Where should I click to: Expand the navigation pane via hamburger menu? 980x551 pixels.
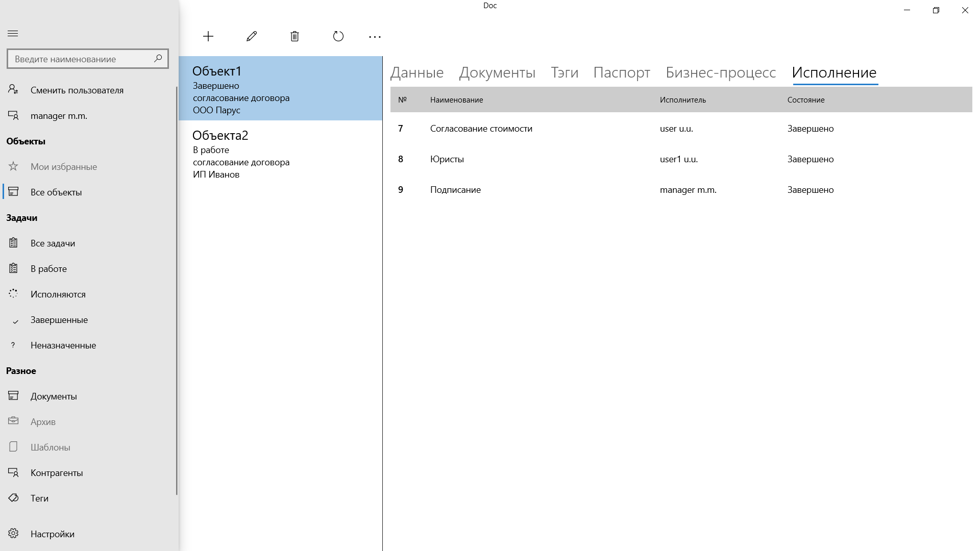point(13,33)
